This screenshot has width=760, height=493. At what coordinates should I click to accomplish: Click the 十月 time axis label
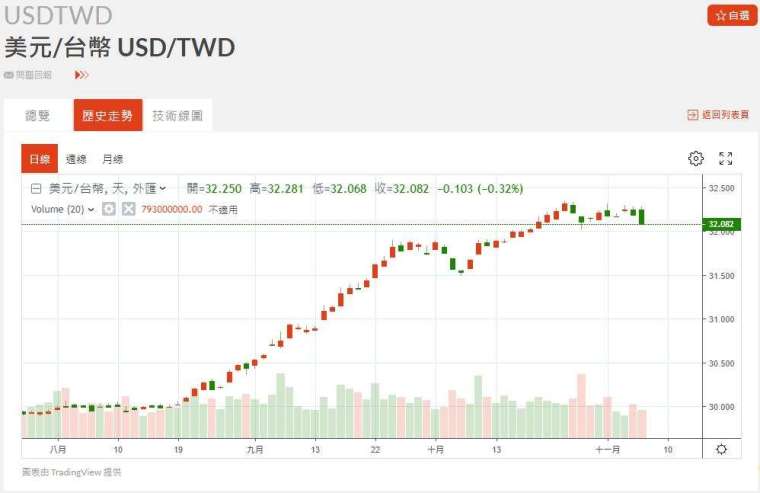(435, 449)
